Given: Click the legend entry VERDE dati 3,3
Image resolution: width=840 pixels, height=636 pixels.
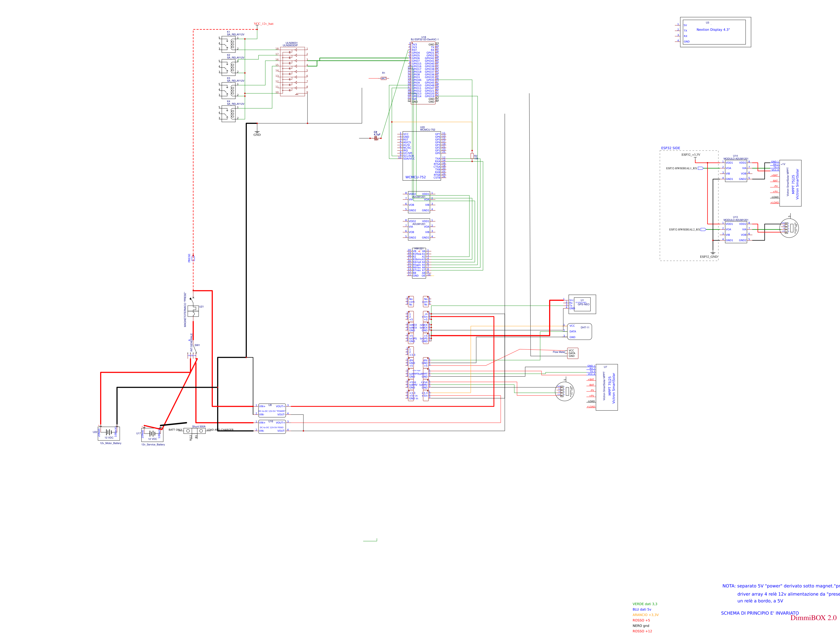Looking at the screenshot, I should pos(645,604).
